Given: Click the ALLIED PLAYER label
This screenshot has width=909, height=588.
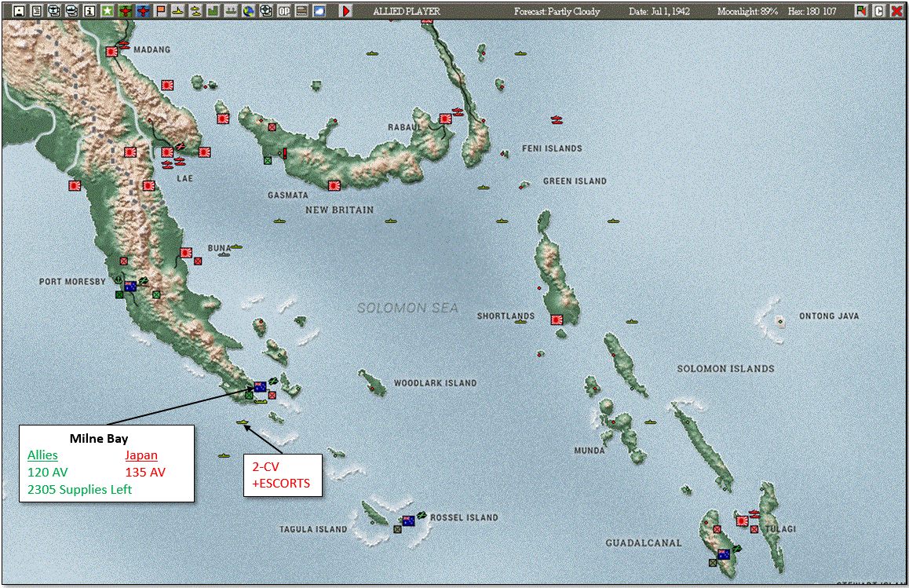Looking at the screenshot, I should coord(407,11).
